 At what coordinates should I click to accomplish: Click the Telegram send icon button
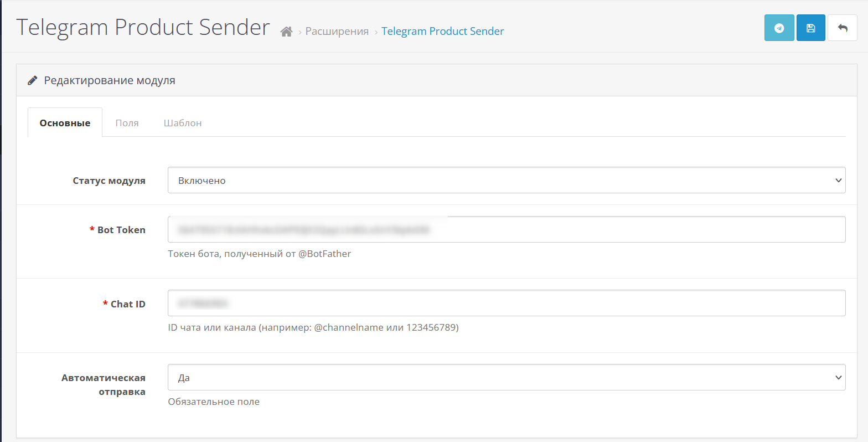(x=779, y=28)
